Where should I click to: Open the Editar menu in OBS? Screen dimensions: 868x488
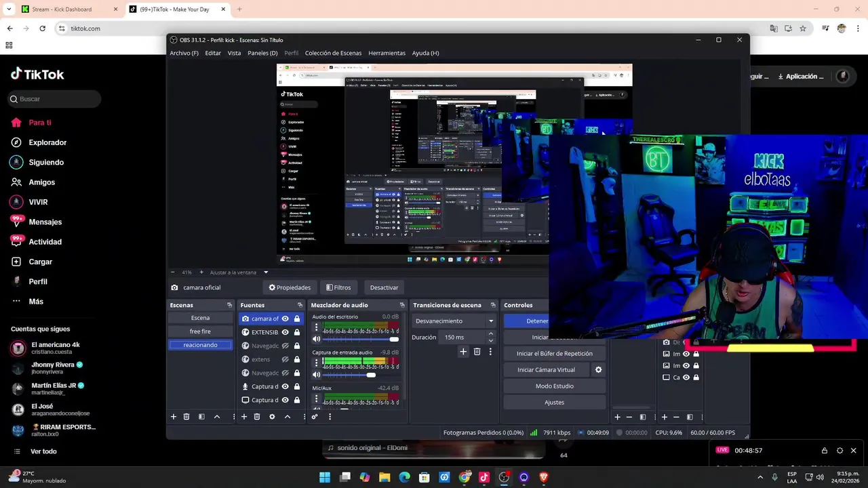[213, 53]
